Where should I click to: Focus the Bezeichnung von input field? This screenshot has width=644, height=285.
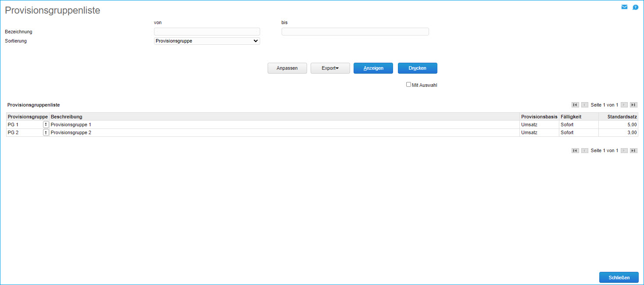pos(207,32)
